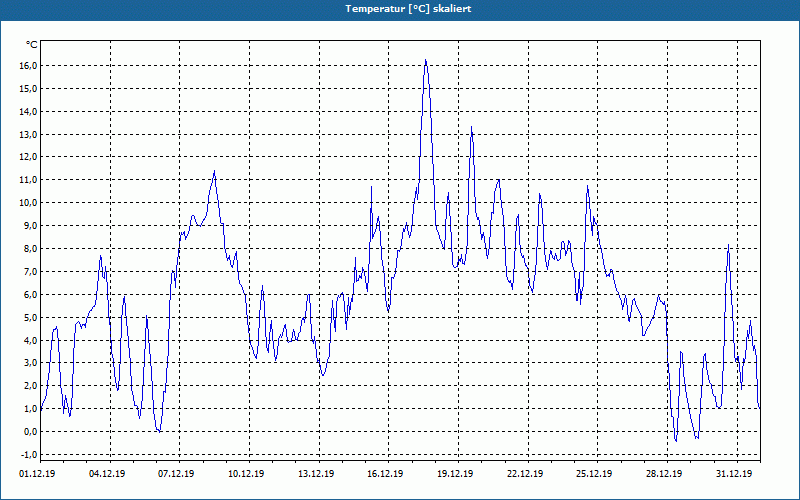Click the 3,0 y-axis label
Screen dimensions: 800x500
30,363
